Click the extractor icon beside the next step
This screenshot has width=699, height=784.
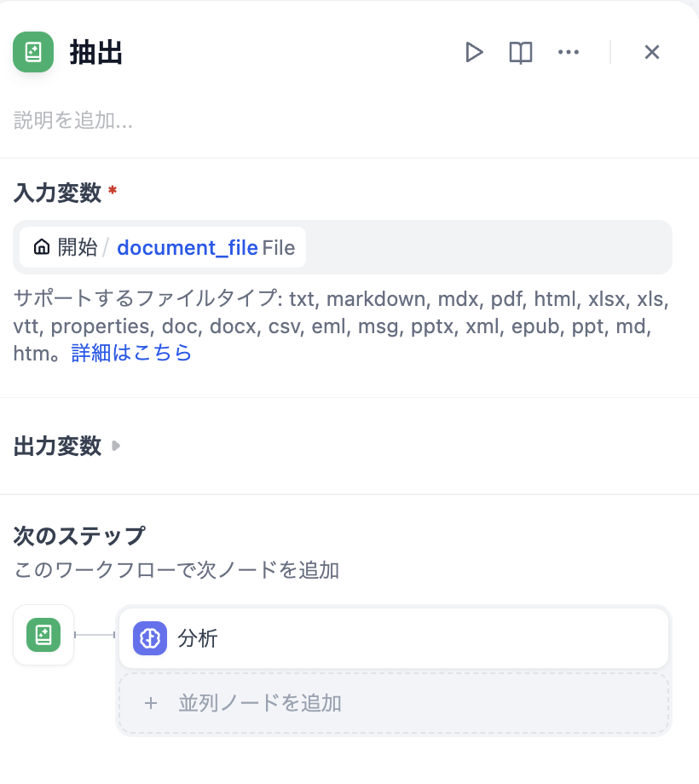[43, 635]
